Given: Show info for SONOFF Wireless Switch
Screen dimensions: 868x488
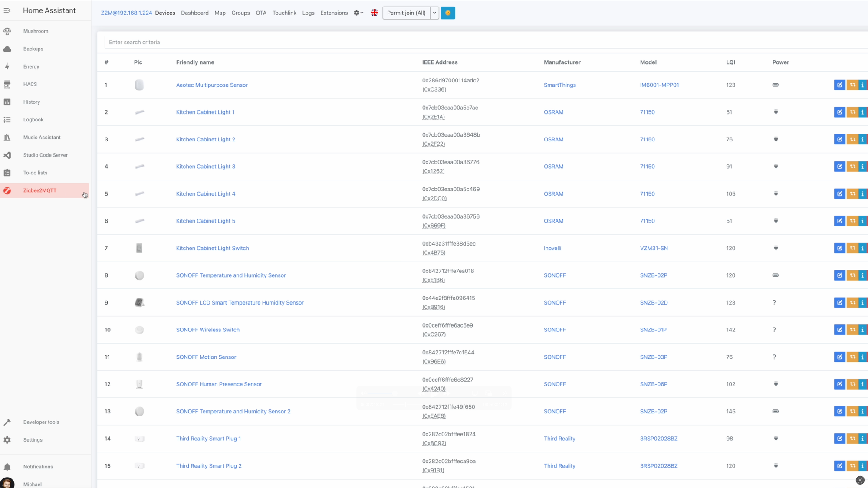Looking at the screenshot, I should pyautogui.click(x=863, y=330).
